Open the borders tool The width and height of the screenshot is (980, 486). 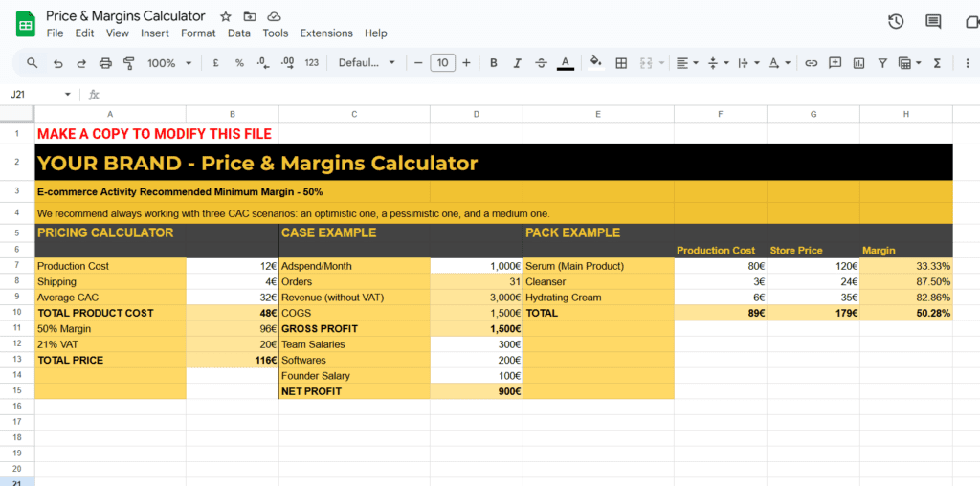point(621,63)
